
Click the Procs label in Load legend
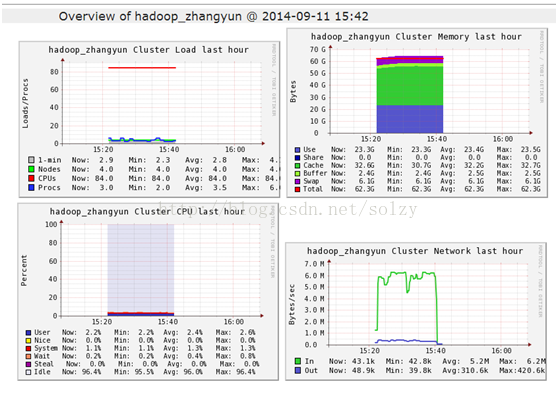49,188
